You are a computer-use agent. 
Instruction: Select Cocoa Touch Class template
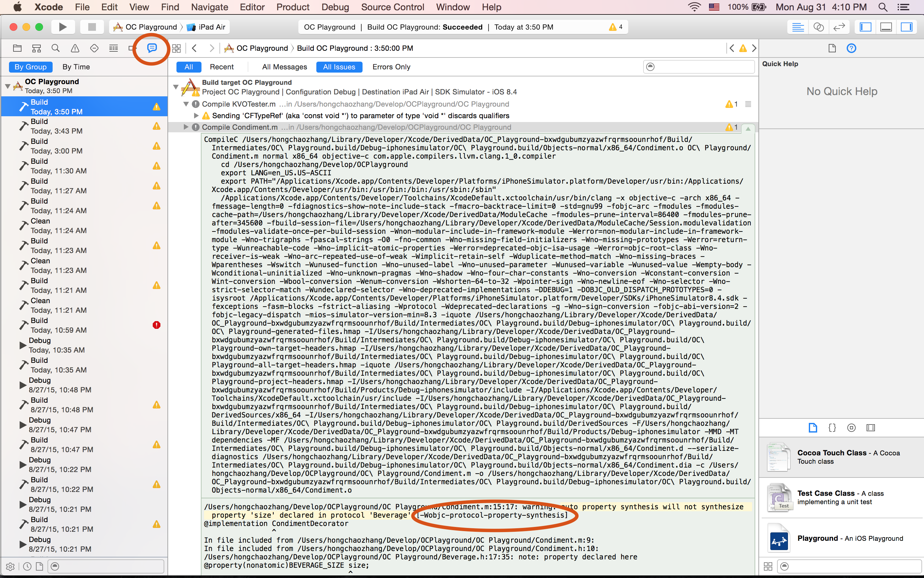(x=842, y=457)
